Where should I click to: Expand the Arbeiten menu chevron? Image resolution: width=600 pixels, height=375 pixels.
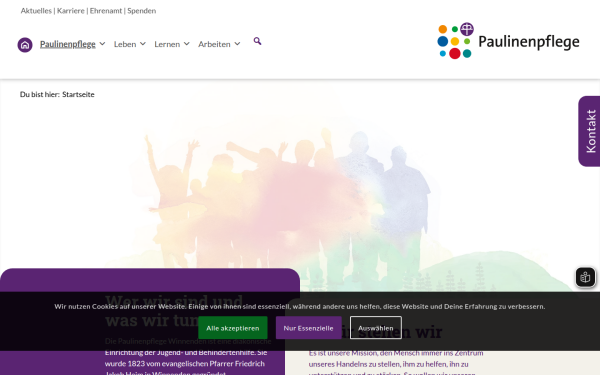[237, 44]
